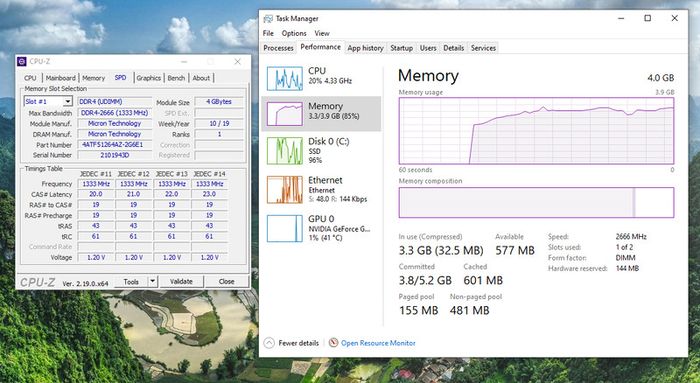Screen dimensions: 700x383
Task: Click the Non-paged pool 481 MB value
Action: (x=469, y=310)
